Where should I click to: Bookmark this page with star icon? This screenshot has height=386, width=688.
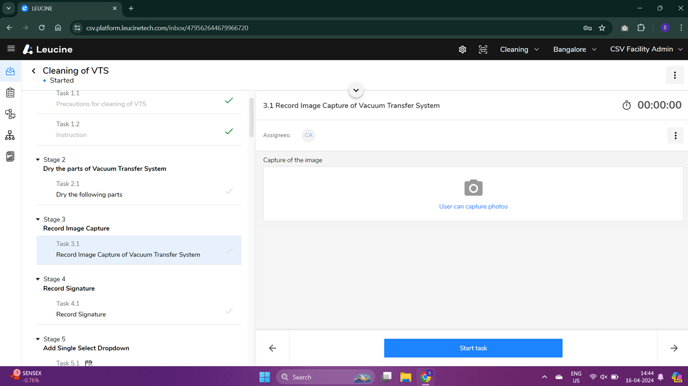[x=602, y=28]
